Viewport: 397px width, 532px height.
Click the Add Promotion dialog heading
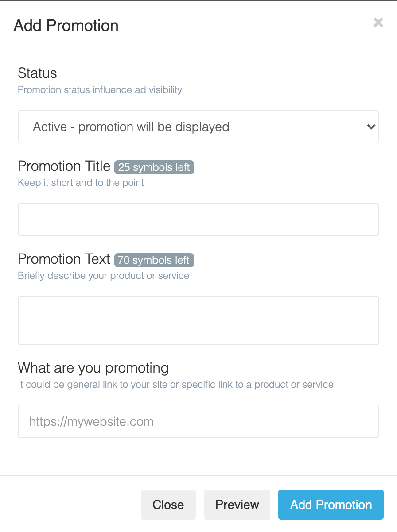pyautogui.click(x=66, y=26)
